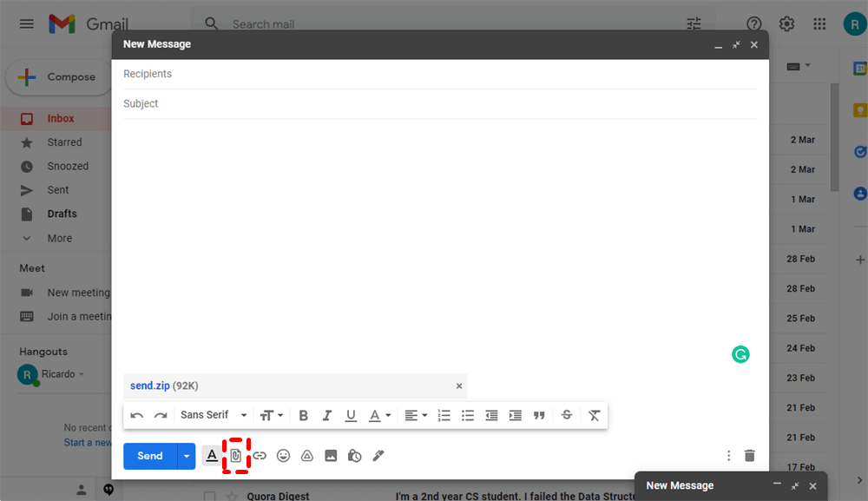Exit full screen of New Message

click(736, 45)
